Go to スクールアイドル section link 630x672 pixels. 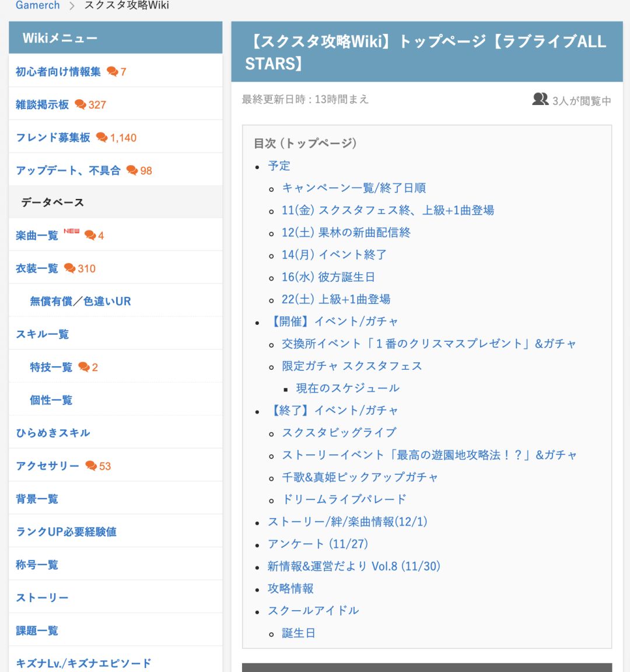tap(313, 611)
